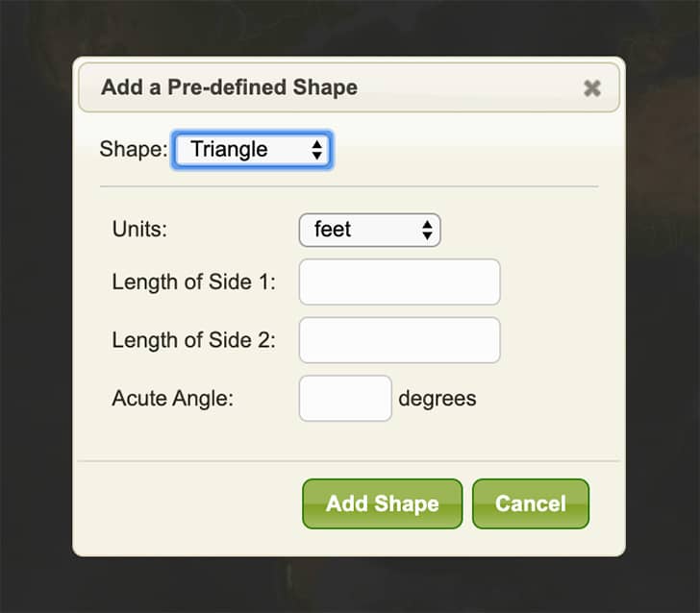Click the up-down arrows in Shape selector

tap(317, 150)
